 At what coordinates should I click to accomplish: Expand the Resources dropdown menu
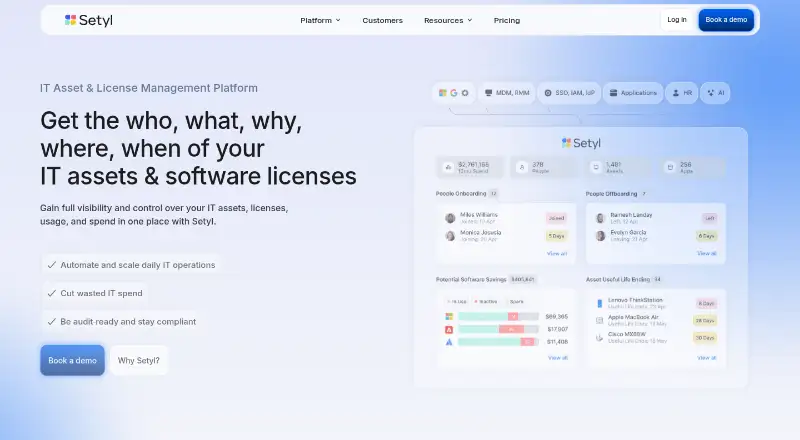pos(448,20)
